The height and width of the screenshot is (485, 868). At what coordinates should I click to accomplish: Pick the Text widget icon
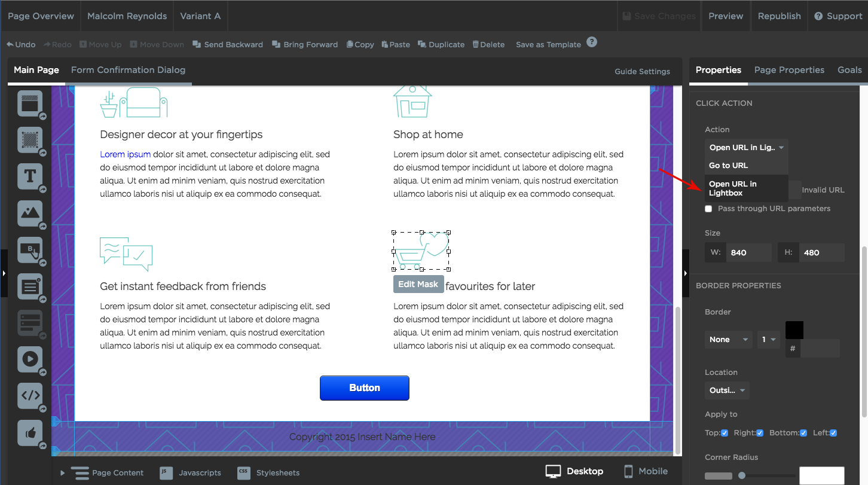30,176
